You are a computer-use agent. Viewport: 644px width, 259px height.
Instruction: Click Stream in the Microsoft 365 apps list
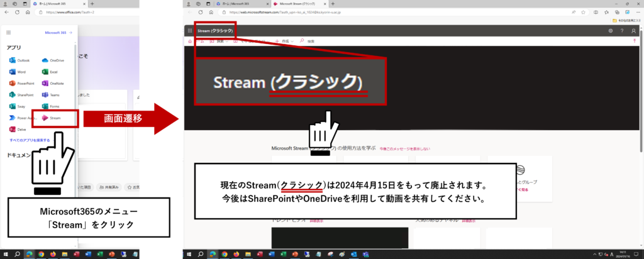(x=52, y=118)
